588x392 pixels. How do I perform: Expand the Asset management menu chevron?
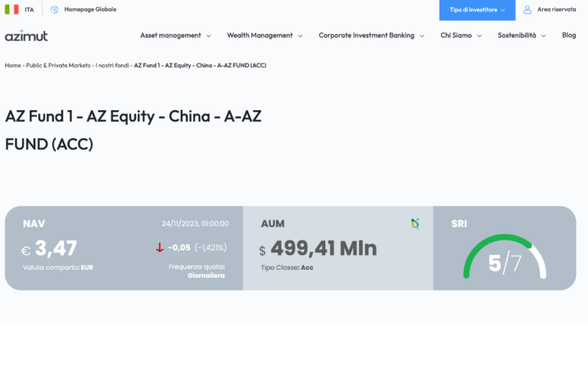[x=208, y=36]
